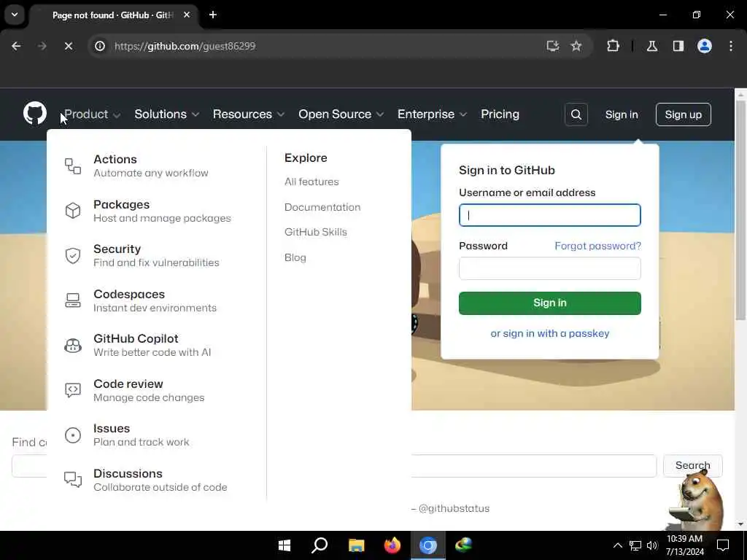Open the Extensions puzzle icon
Viewport: 747px width, 560px height.
[x=613, y=46]
